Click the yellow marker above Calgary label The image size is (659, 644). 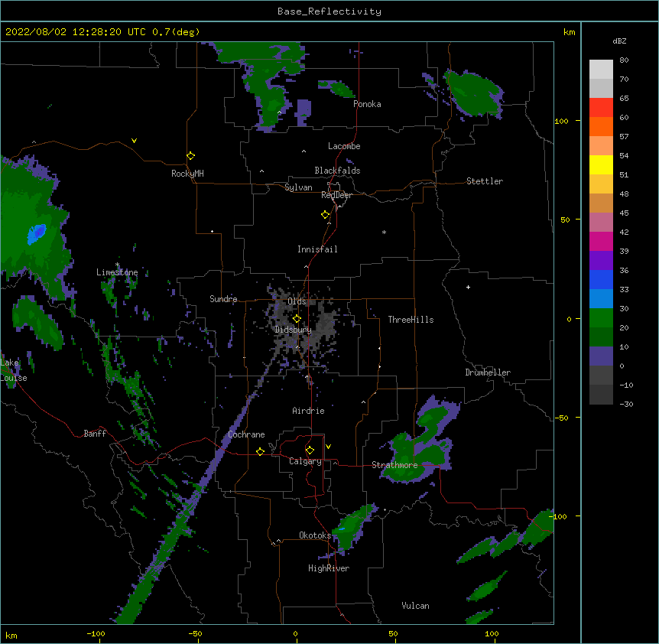click(310, 450)
